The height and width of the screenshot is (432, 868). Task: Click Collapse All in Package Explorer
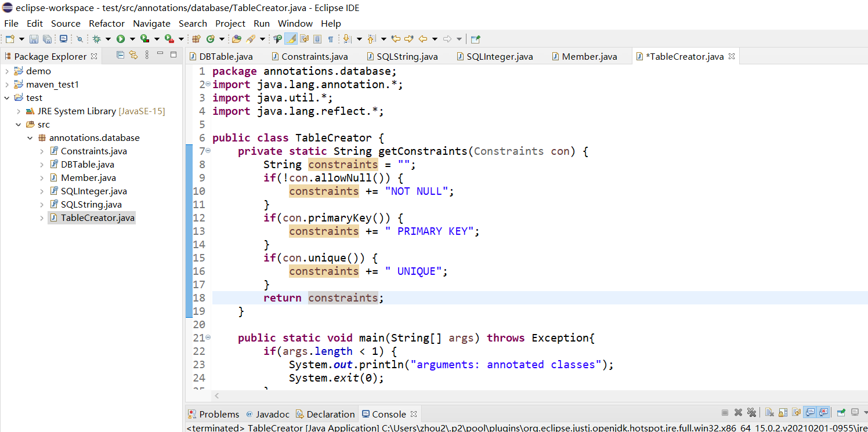coord(120,55)
